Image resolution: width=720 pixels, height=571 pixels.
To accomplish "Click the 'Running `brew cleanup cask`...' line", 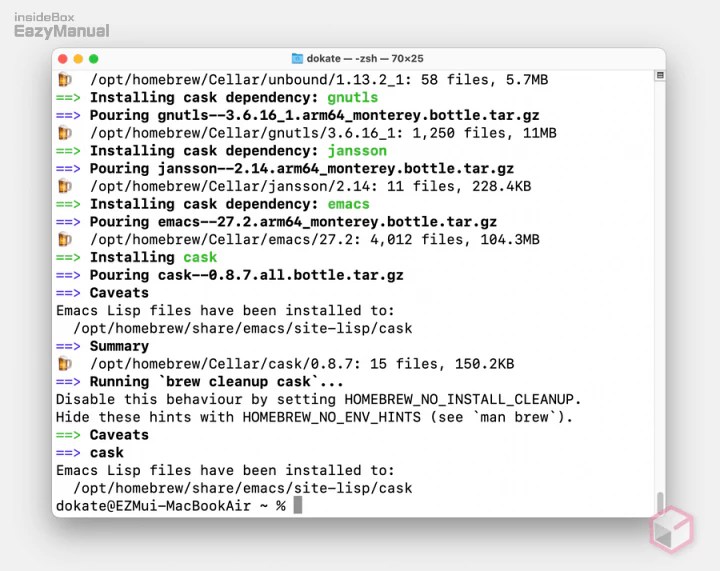I will click(216, 382).
